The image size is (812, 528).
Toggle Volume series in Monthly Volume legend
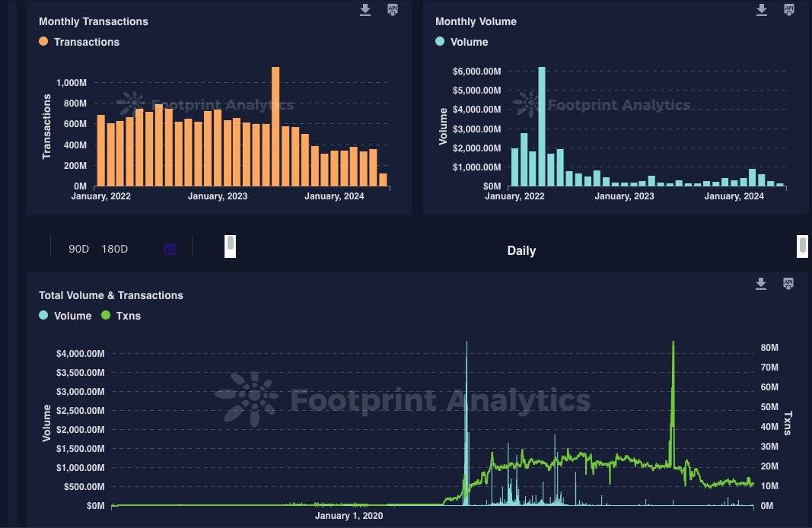tap(462, 42)
